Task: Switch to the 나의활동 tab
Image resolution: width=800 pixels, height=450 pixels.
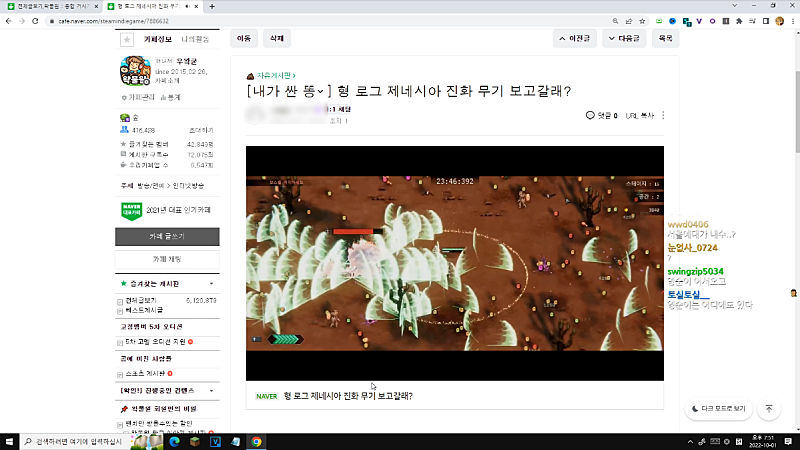Action: [x=195, y=39]
